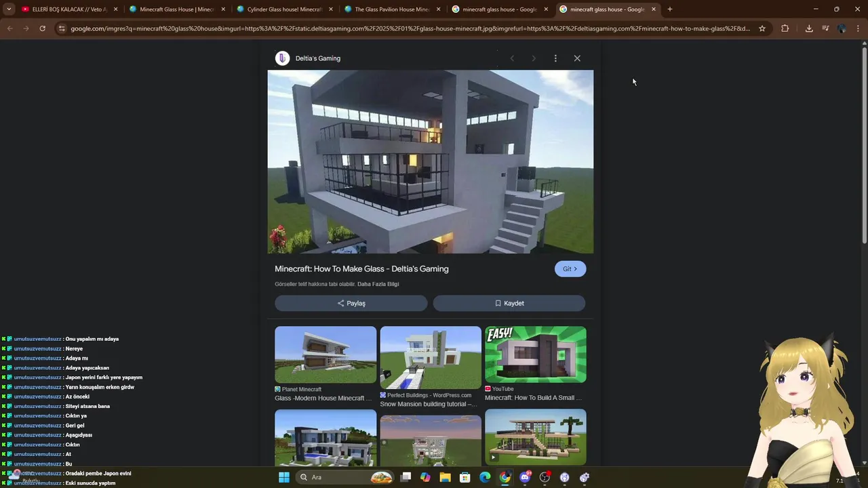Go to the previous image arrow
Screen dimensions: 868x488
coord(512,58)
